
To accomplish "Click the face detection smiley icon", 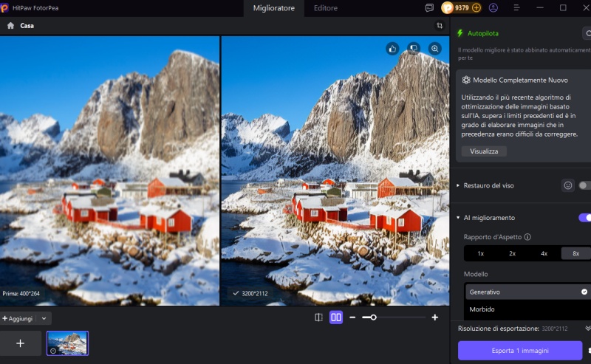I will tap(567, 185).
